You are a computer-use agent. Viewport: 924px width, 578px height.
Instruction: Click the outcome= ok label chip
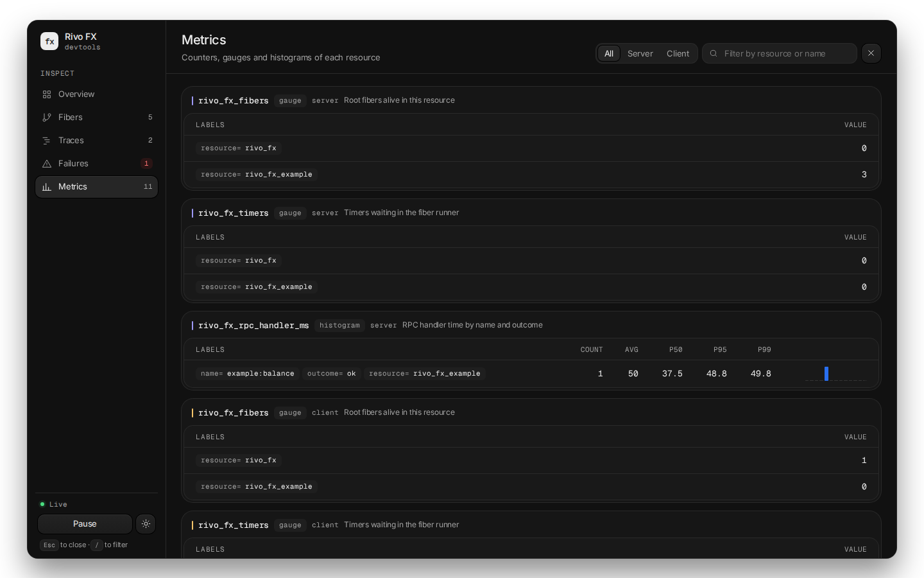point(331,374)
